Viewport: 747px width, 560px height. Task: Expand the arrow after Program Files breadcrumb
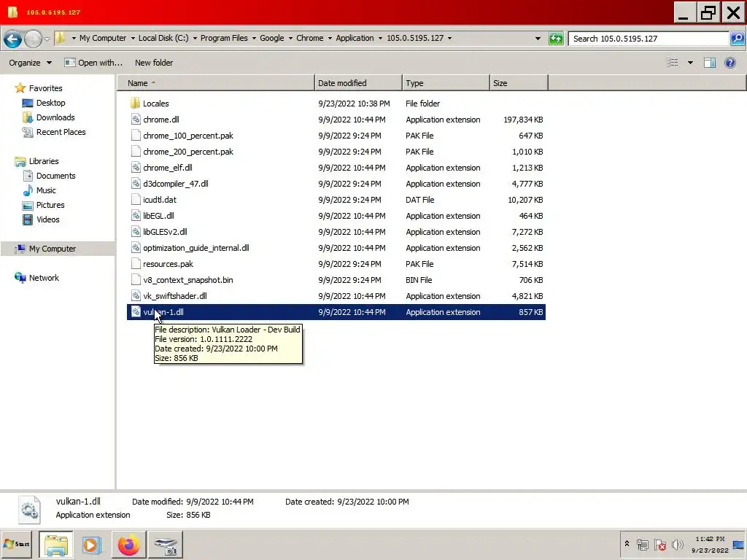pos(254,38)
